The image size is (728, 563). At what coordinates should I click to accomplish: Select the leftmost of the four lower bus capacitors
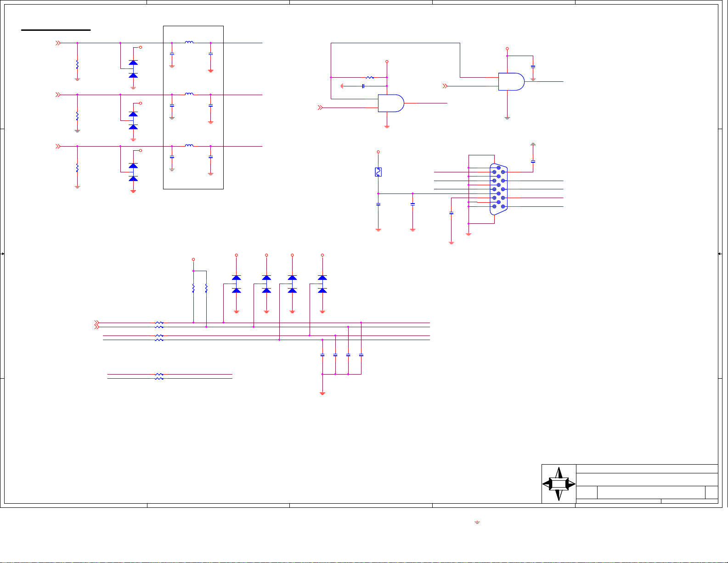[322, 355]
